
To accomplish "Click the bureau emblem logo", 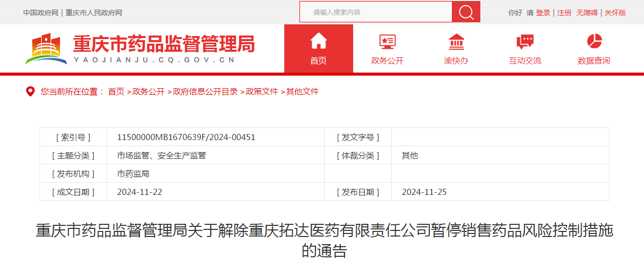I will click(46, 49).
